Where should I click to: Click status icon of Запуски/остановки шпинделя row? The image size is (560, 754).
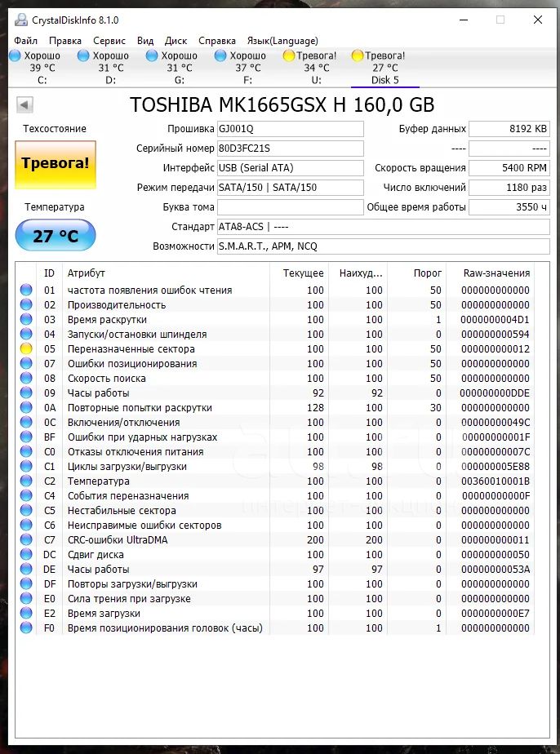pyautogui.click(x=26, y=334)
